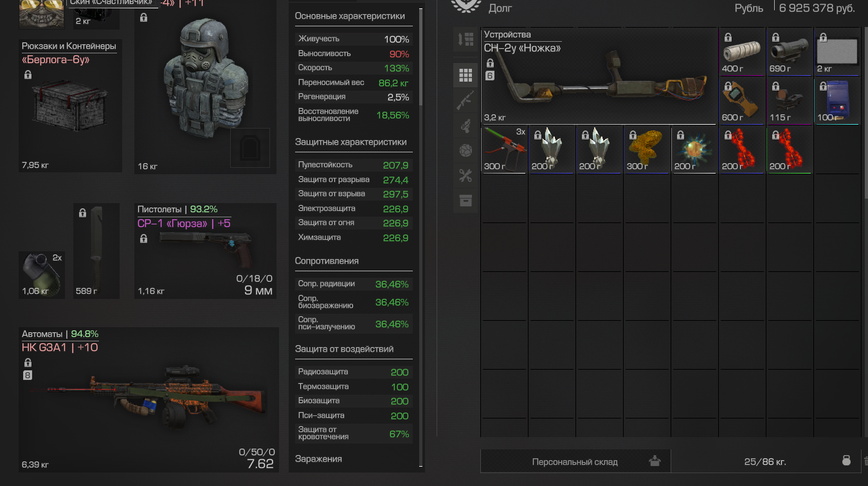Image resolution: width=868 pixels, height=486 pixels.
Task: Click the characteristics panel scrollbar
Action: pos(420,57)
